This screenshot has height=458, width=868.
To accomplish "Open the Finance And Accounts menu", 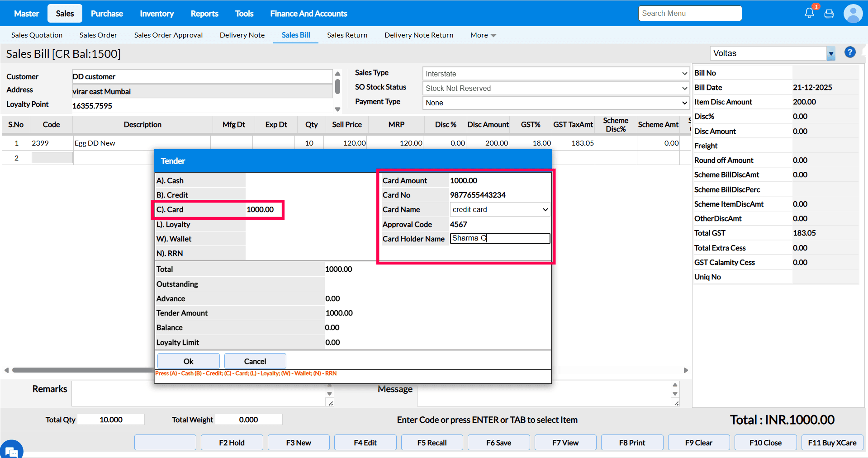I will [x=308, y=14].
